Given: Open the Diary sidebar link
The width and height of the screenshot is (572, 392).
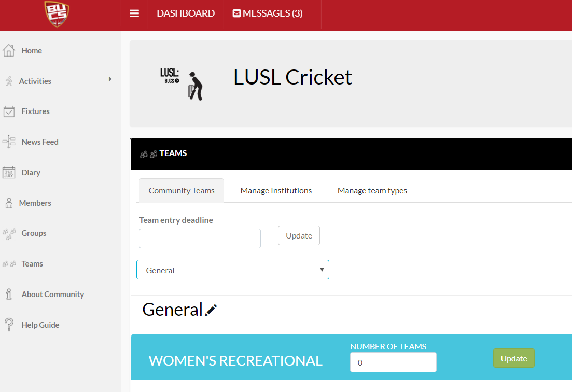Looking at the screenshot, I should tap(31, 173).
